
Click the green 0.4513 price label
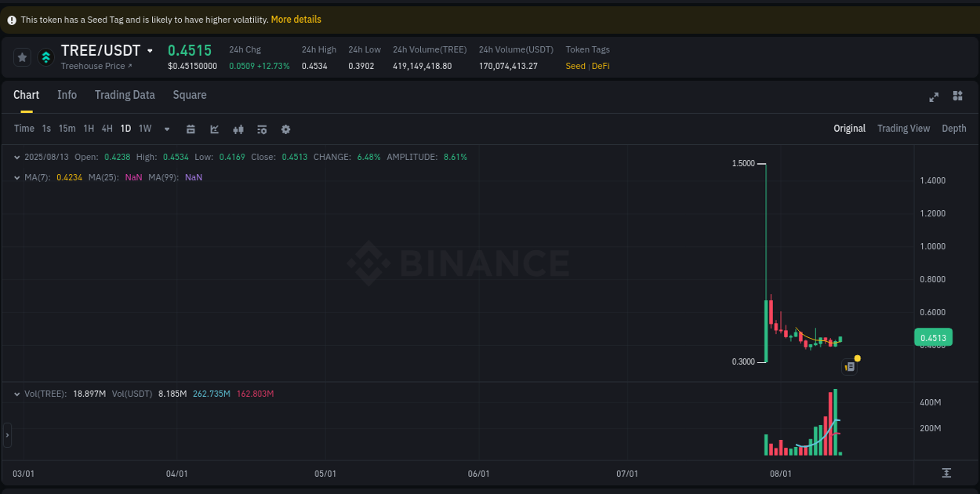(x=933, y=337)
